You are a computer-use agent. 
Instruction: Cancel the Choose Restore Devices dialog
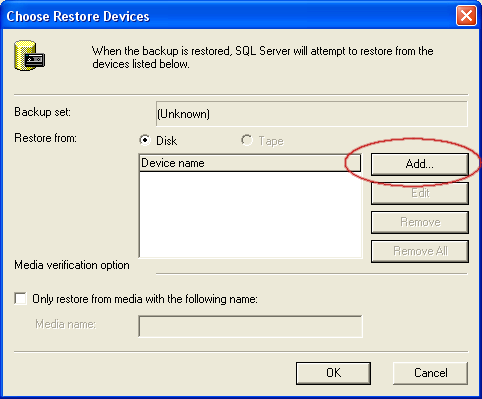tap(430, 373)
